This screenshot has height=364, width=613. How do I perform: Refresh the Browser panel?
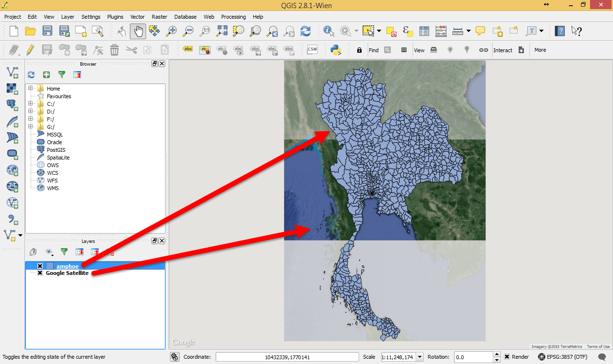pyautogui.click(x=31, y=75)
